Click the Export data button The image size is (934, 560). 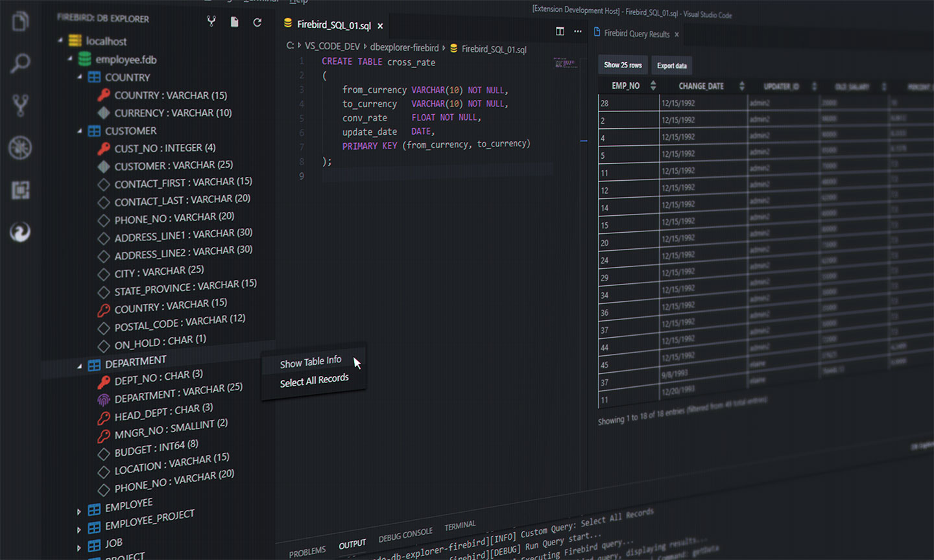(x=671, y=65)
